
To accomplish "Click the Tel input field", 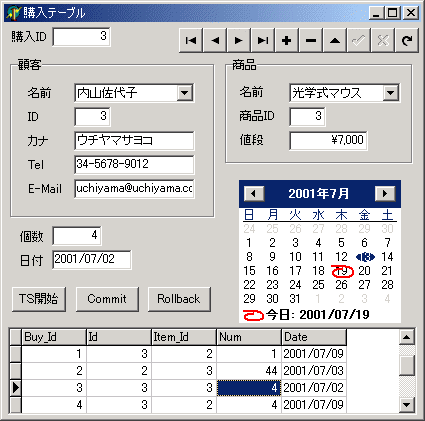I will click(134, 164).
